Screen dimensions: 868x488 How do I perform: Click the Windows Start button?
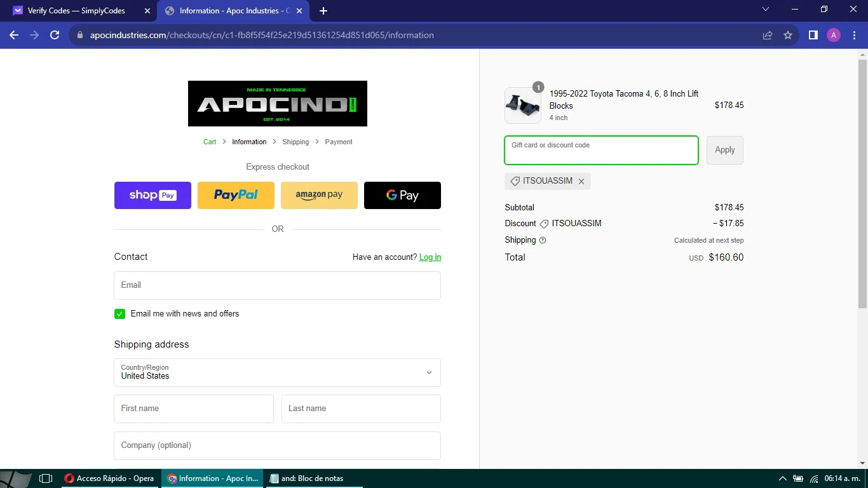[16, 478]
